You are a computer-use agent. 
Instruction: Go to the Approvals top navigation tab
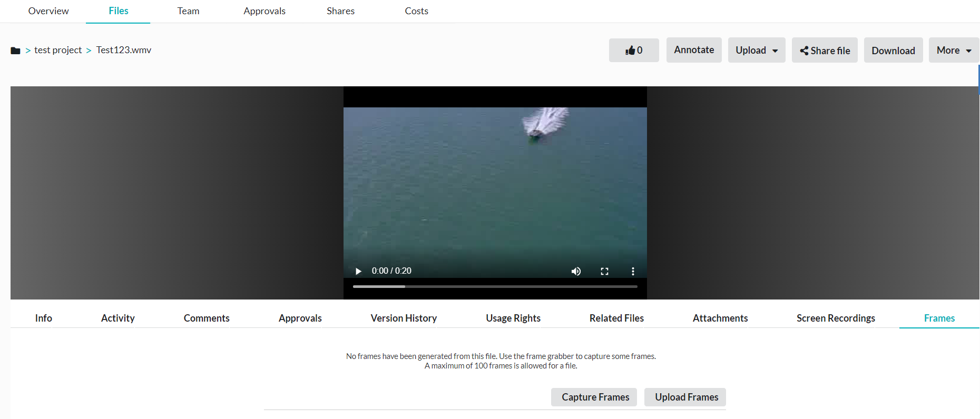tap(264, 11)
